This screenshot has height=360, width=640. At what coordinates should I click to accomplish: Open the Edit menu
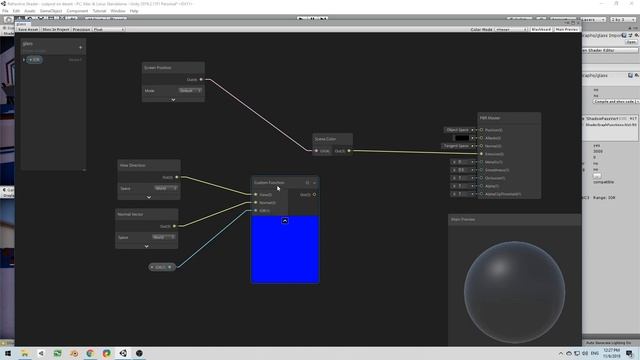pyautogui.click(x=16, y=11)
